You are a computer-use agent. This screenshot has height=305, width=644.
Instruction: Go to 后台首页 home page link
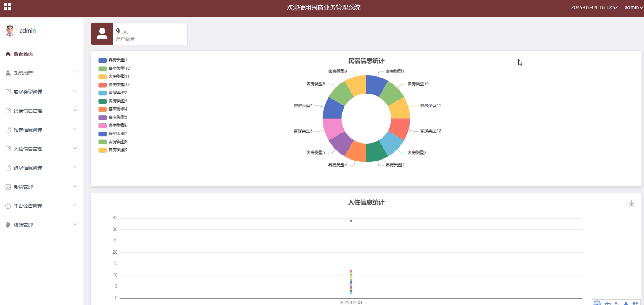(23, 54)
